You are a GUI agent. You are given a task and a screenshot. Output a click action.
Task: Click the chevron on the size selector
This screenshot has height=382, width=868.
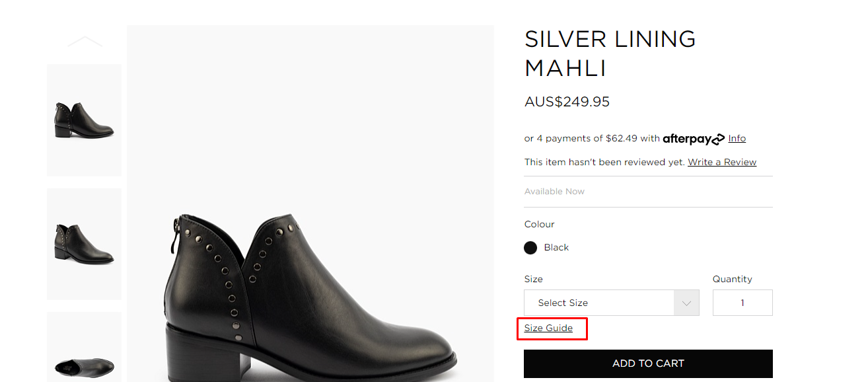coord(686,303)
